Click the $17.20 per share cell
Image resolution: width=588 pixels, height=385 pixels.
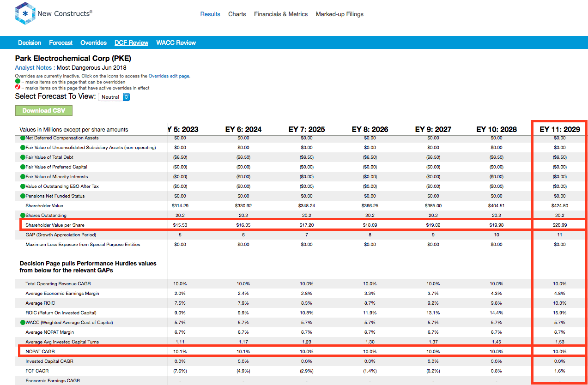307,225
